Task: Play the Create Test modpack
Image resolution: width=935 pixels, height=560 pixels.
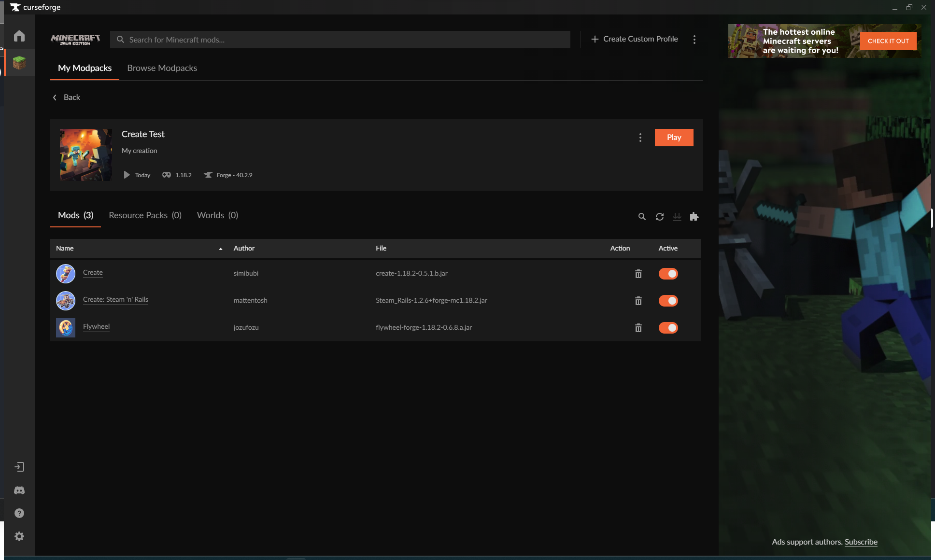Action: pyautogui.click(x=674, y=137)
